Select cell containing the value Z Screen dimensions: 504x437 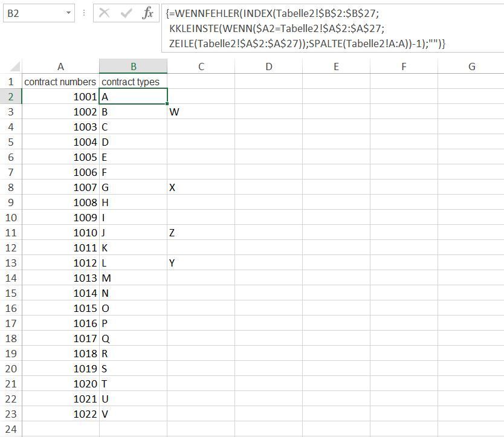201,233
